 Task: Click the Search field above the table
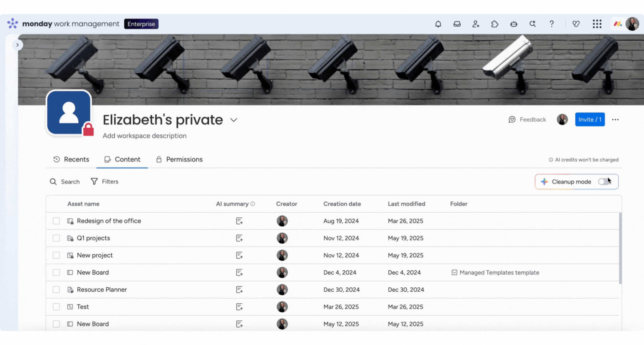point(65,182)
